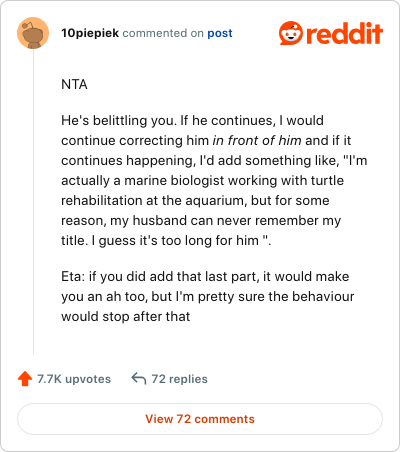Screen dimensions: 400x452
Task: Click the 'commented on' text
Action: tap(163, 33)
